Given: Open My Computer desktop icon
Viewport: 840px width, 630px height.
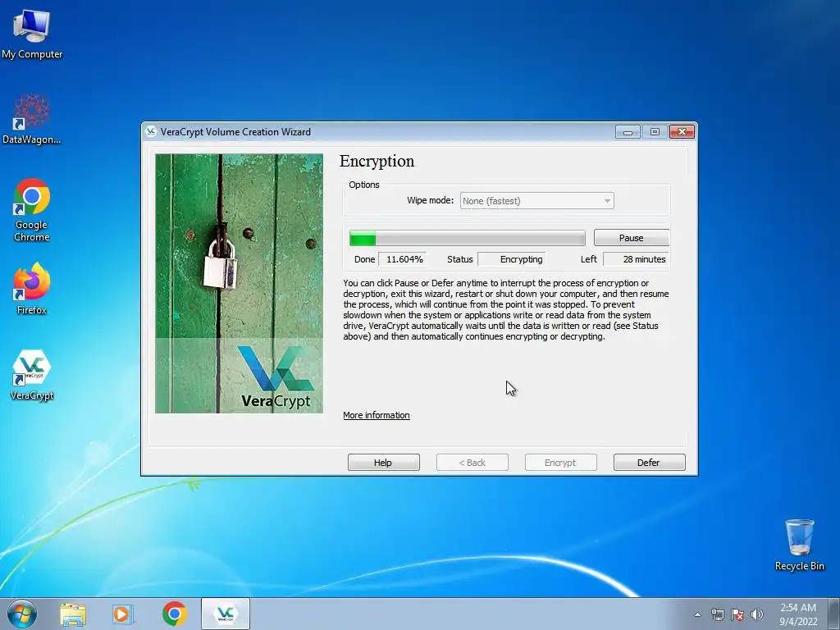Looking at the screenshot, I should (x=32, y=34).
